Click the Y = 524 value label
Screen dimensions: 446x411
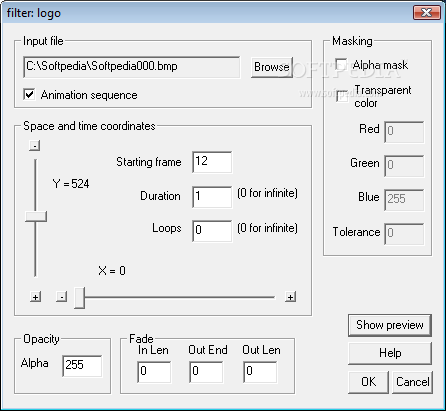tap(71, 184)
